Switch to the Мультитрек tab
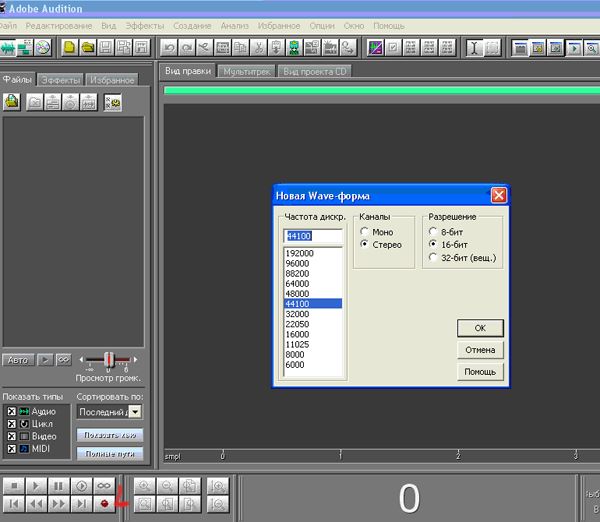This screenshot has height=522, width=600. [247, 72]
